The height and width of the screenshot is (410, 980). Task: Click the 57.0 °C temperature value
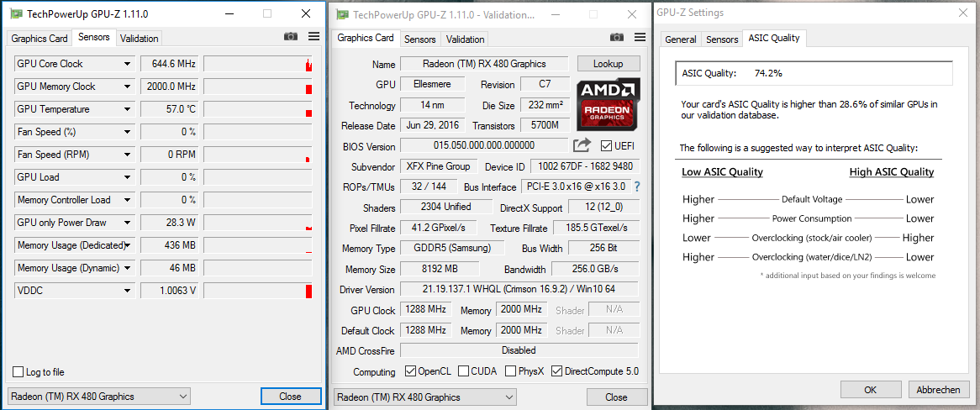(169, 109)
